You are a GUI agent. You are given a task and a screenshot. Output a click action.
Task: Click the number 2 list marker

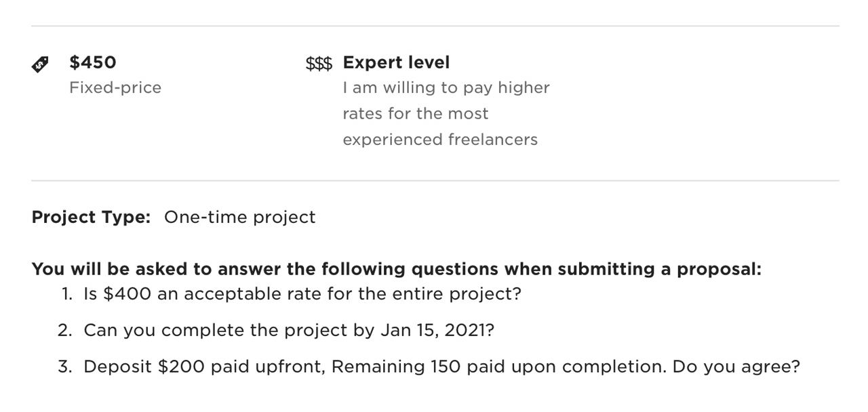coord(65,331)
